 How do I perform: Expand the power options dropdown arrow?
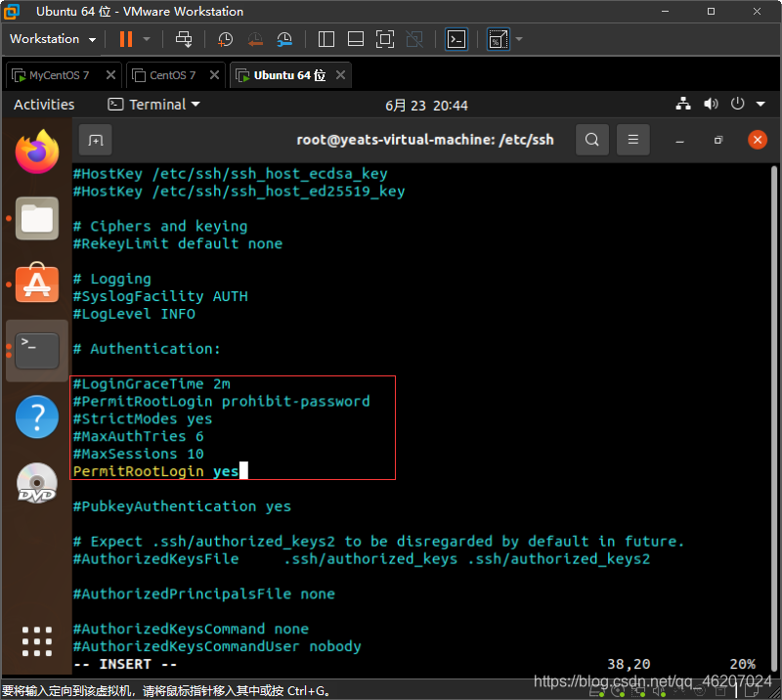[147, 39]
